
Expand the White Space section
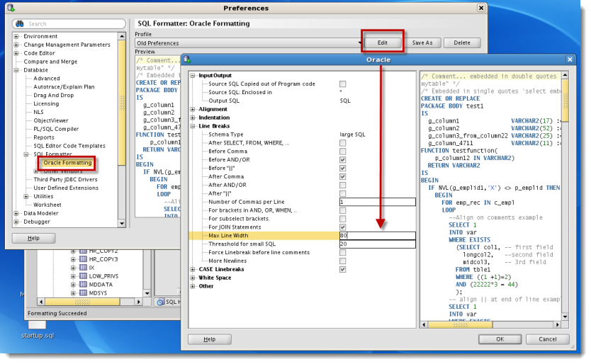point(193,278)
